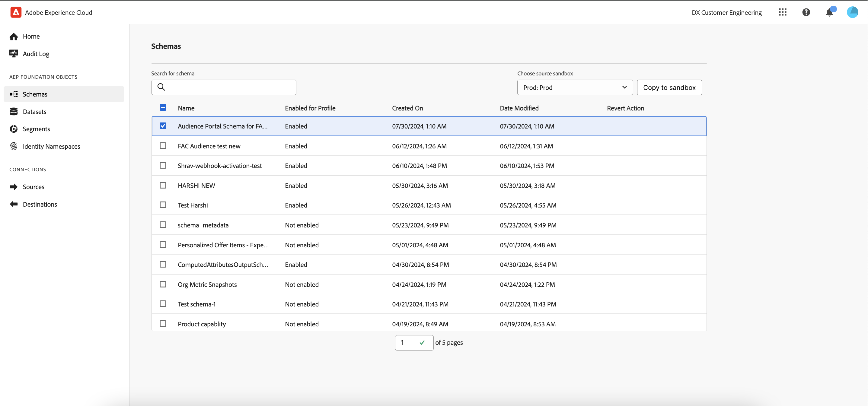Open the Prod: Prod sandbox dropdown
Image resolution: width=868 pixels, height=406 pixels.
click(575, 87)
